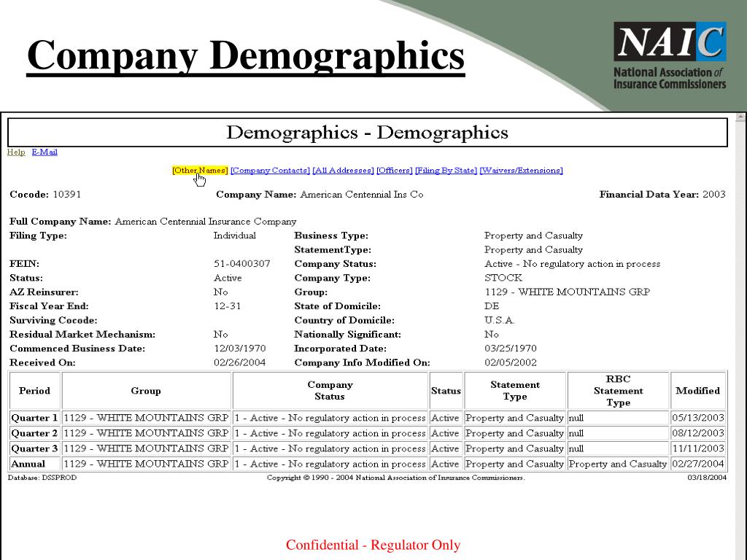Click the Full Company Name value
This screenshot has height=560, width=747.
(x=206, y=222)
